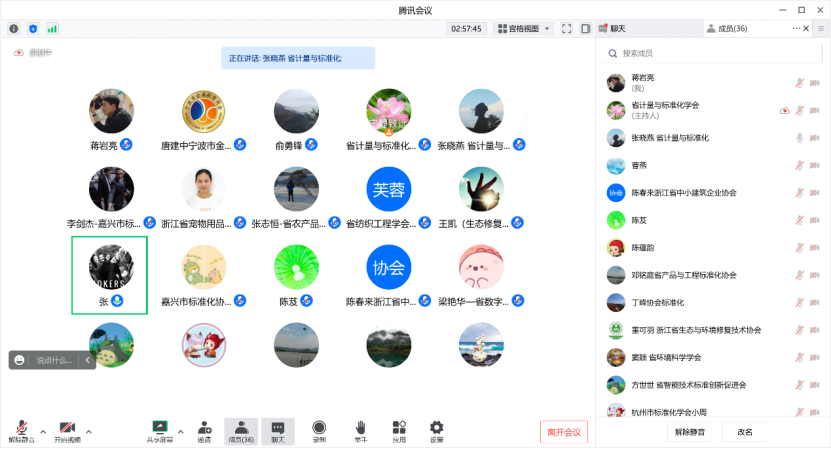The width and height of the screenshot is (831, 449).
Task: Click the mic status icon beside 王凯 tile name
Action: coord(517,223)
